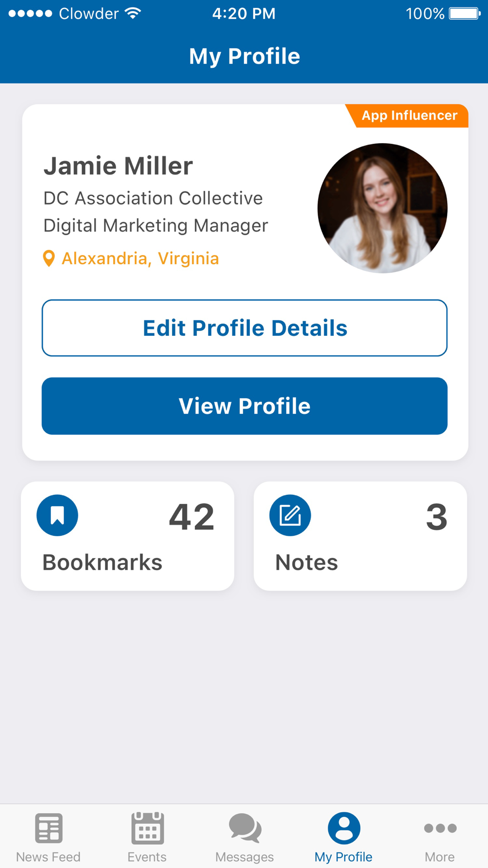Tap the Notes pencil icon
This screenshot has height=868, width=488.
pyautogui.click(x=290, y=516)
